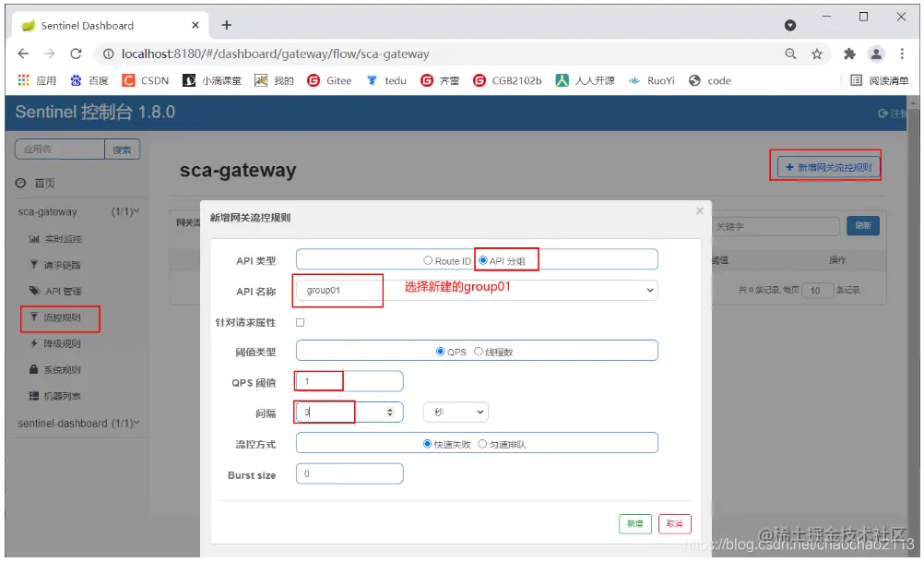Screen dimensions: 924x562
Task: Click the sidebar 搜索 button
Action: click(122, 149)
